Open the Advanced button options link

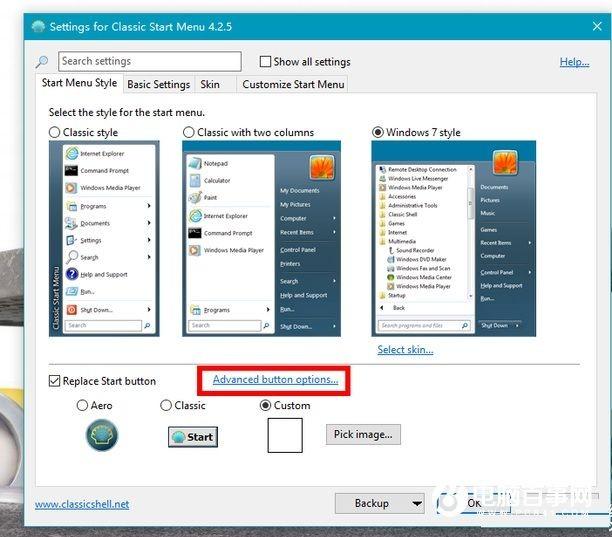pos(275,380)
